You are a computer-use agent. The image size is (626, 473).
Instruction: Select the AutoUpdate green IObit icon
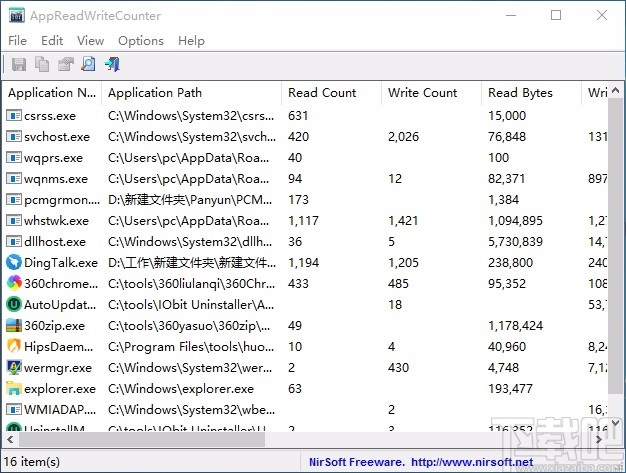pos(14,305)
